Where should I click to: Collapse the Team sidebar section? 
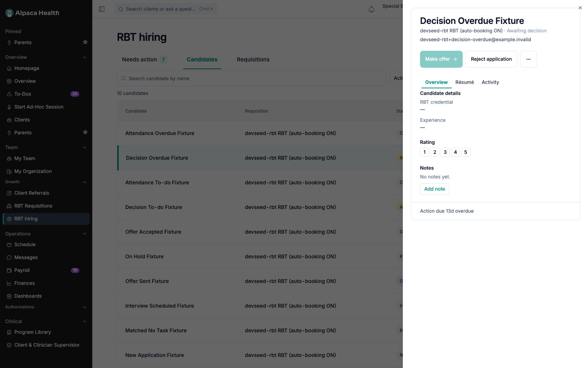click(85, 148)
